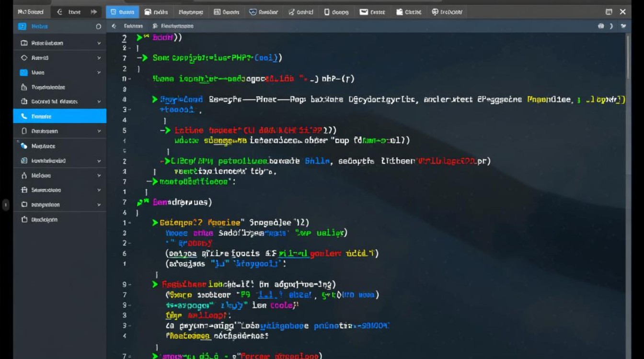Click the phone icon in the highlighted sidebar row
Screen dimensions: 644x359
pyautogui.click(x=24, y=116)
